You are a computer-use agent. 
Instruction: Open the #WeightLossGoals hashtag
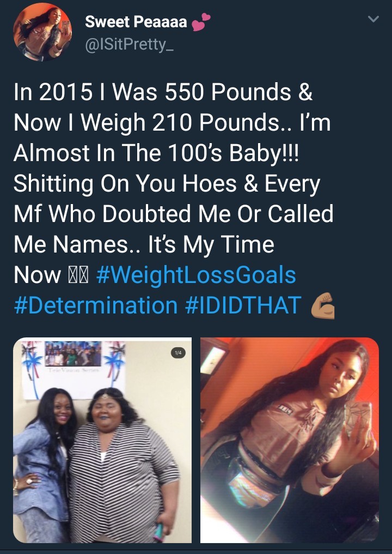click(196, 275)
